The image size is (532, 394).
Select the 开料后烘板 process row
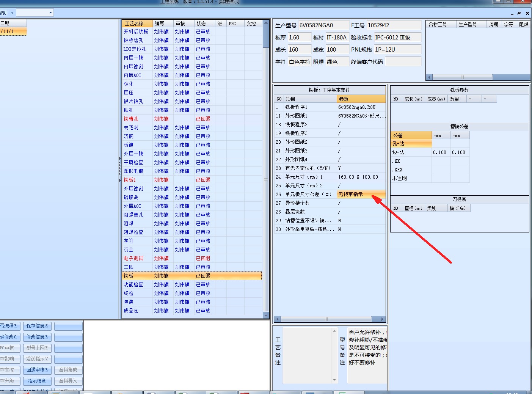click(x=192, y=32)
